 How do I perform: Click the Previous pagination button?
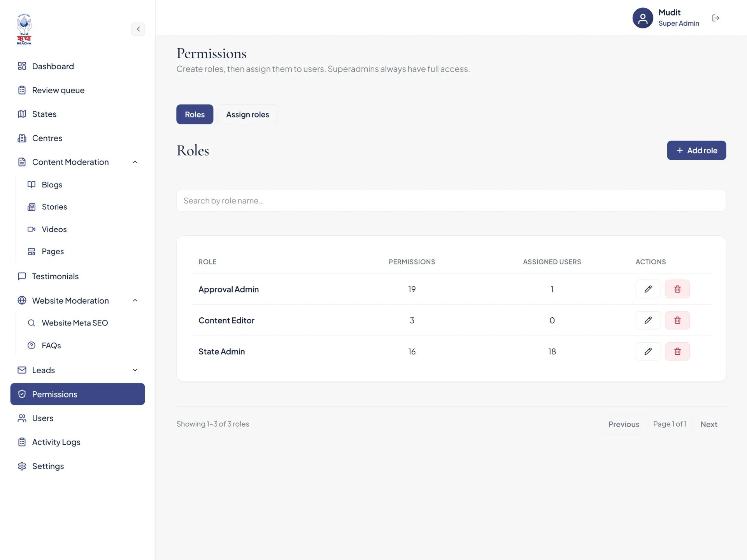624,424
